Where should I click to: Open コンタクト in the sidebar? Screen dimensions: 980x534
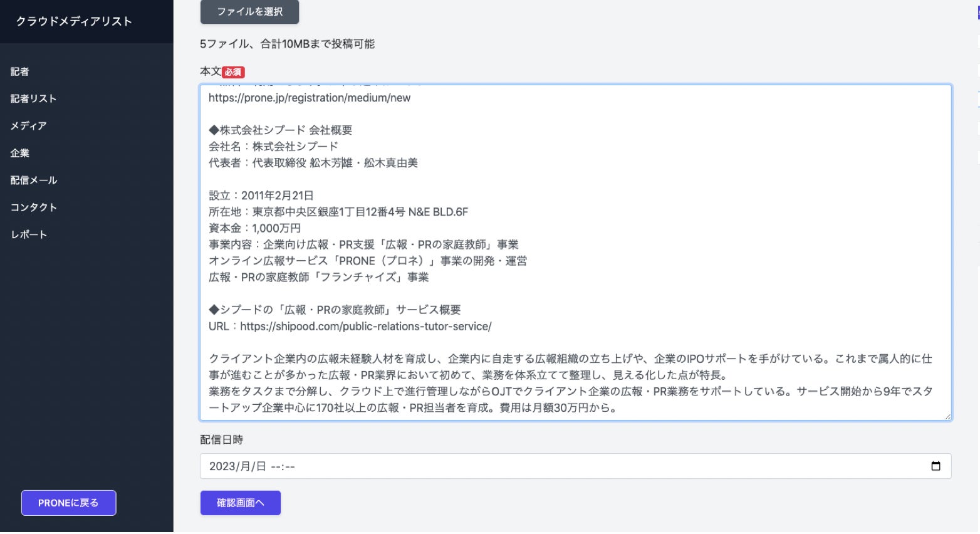pyautogui.click(x=34, y=207)
